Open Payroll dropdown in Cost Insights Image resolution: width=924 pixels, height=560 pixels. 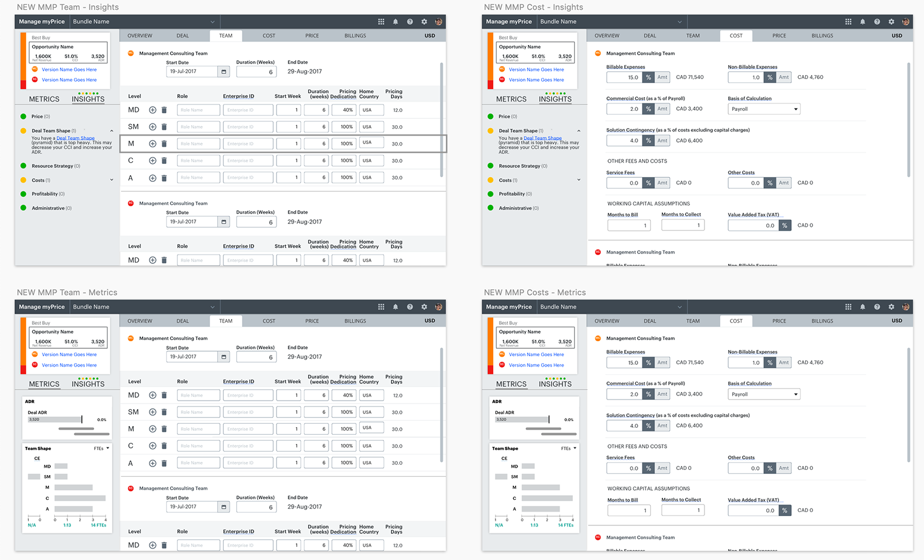(x=764, y=109)
